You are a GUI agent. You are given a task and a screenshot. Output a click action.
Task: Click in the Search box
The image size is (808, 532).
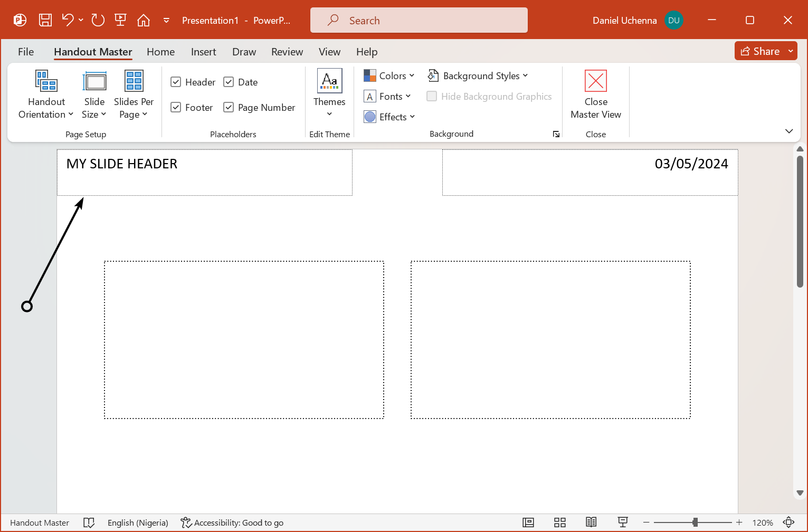click(419, 20)
